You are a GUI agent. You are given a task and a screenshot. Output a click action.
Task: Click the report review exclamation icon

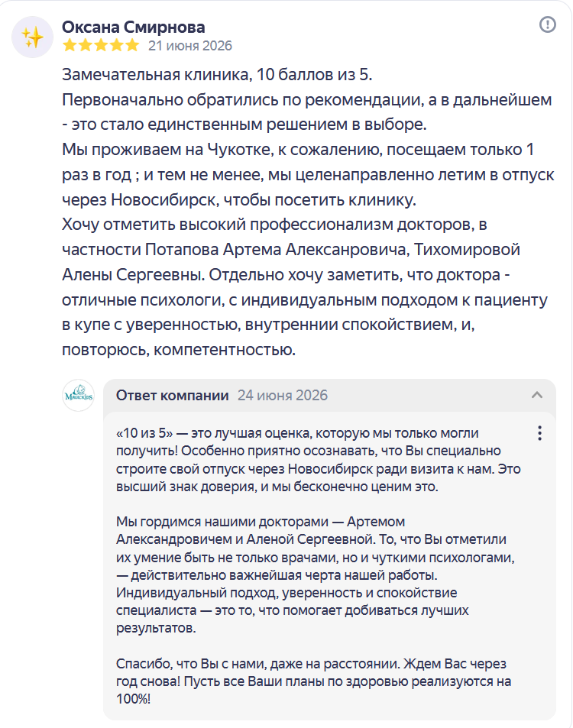click(548, 24)
